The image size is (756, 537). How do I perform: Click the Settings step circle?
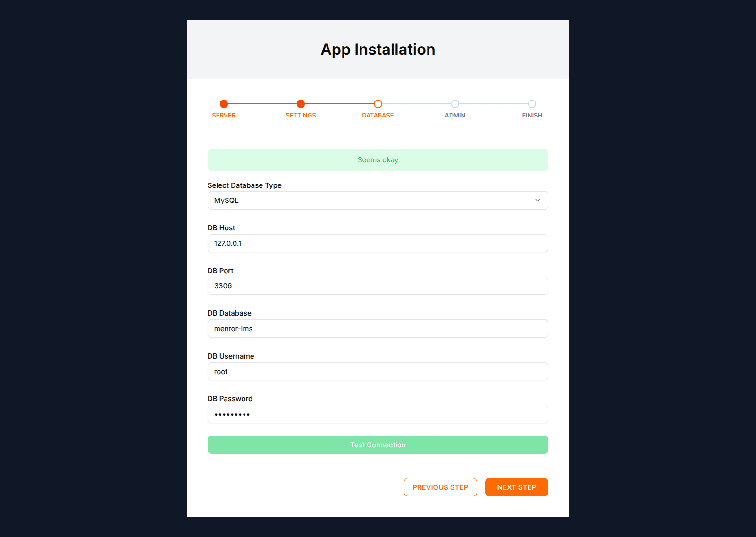click(301, 104)
